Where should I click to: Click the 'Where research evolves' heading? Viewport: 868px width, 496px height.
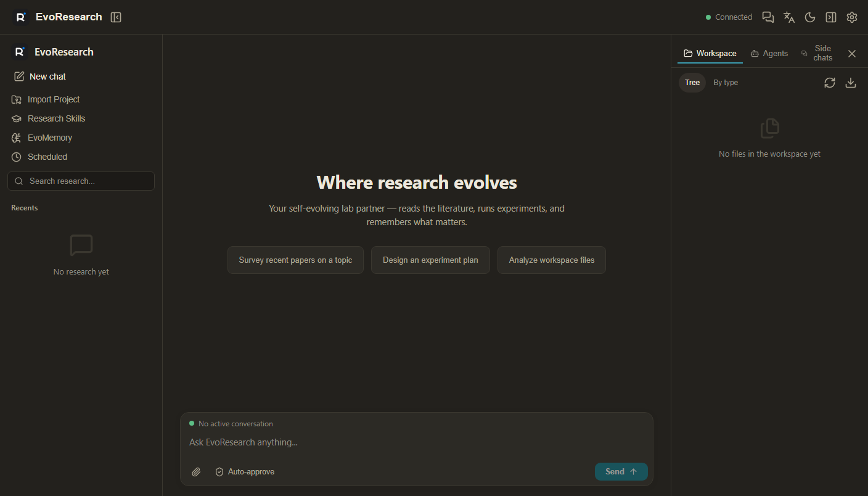(417, 183)
